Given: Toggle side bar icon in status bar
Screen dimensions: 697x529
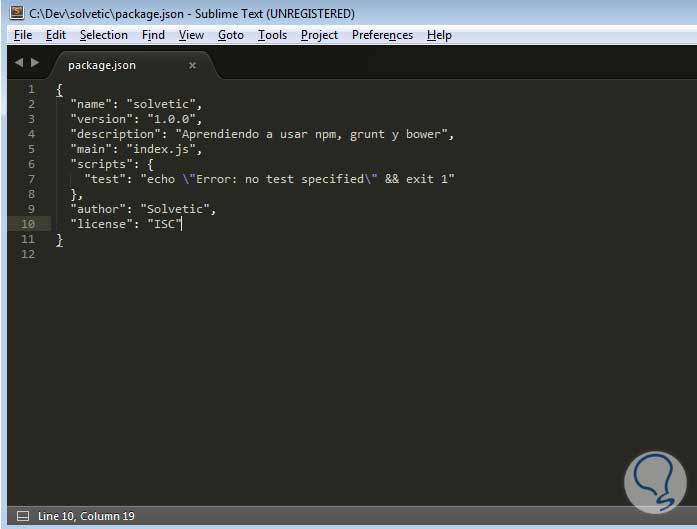Looking at the screenshot, I should 23,516.
